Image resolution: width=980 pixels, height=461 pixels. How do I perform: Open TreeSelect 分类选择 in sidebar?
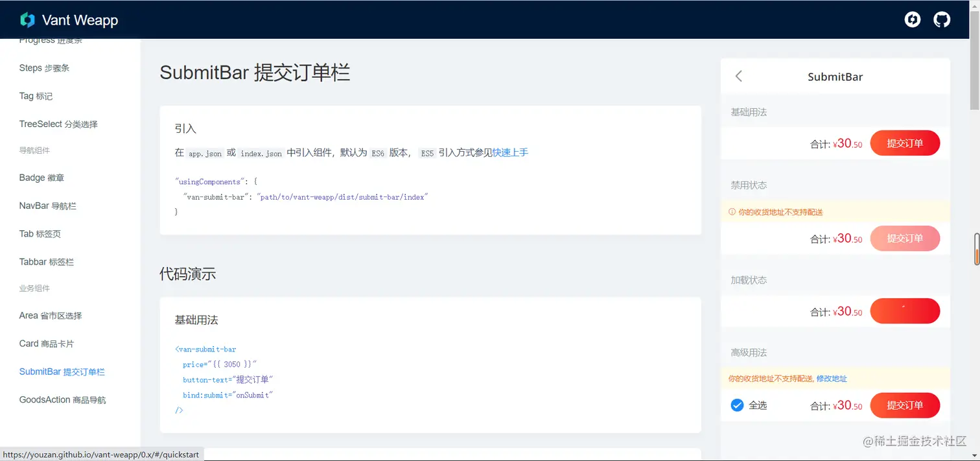(58, 124)
